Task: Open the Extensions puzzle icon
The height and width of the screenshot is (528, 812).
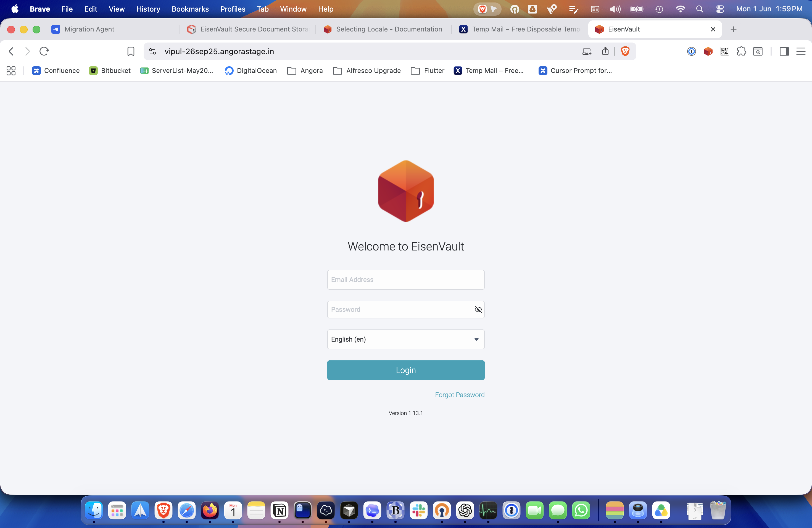Action: 741,51
